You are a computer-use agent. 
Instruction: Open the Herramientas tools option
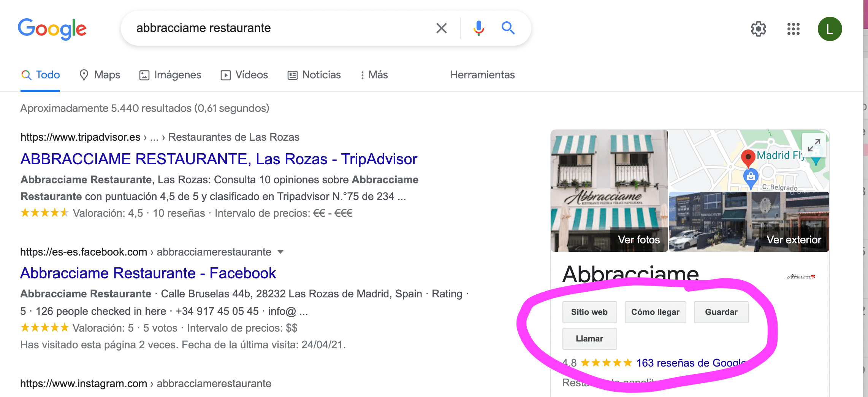click(x=482, y=75)
